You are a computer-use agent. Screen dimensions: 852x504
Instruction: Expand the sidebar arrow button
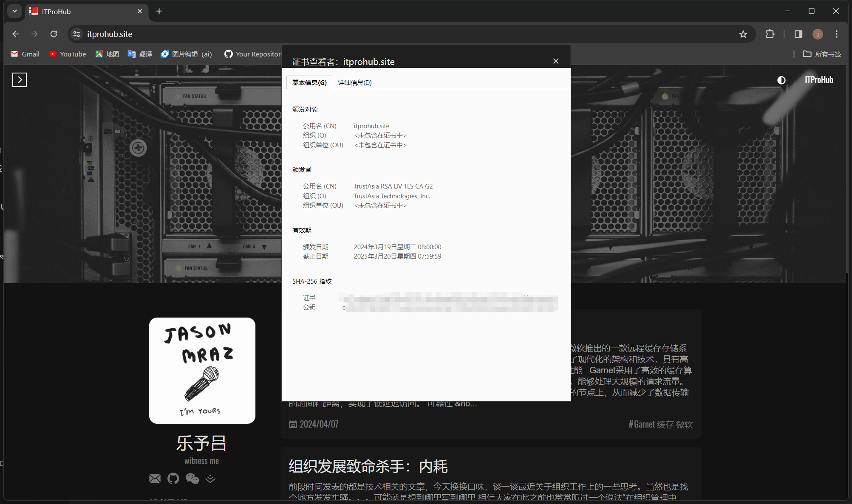[x=20, y=80]
